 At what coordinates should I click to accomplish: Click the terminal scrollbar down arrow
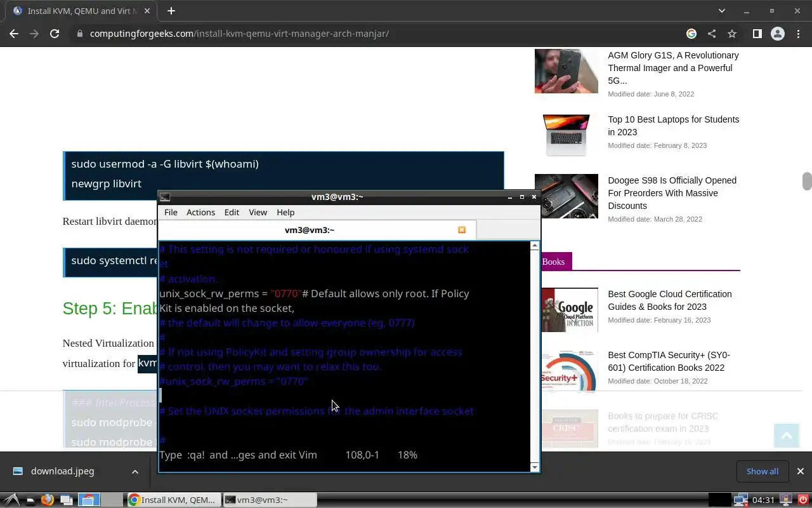coord(534,467)
